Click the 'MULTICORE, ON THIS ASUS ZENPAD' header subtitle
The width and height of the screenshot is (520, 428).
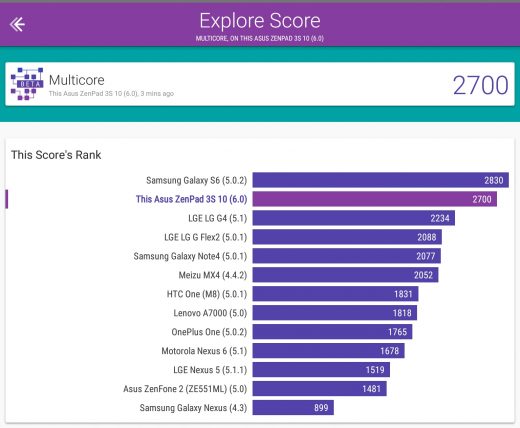pos(260,38)
